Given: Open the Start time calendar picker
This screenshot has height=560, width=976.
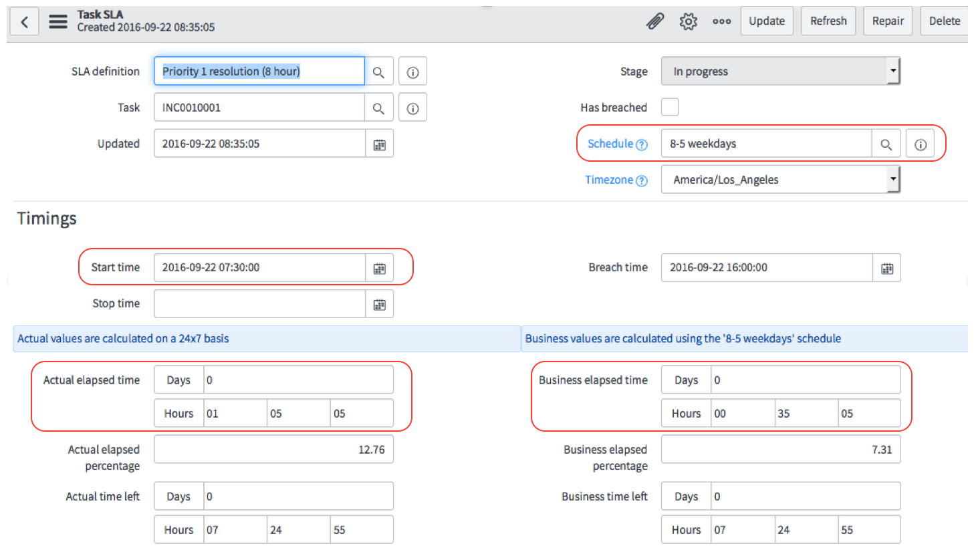Looking at the screenshot, I should pos(379,267).
